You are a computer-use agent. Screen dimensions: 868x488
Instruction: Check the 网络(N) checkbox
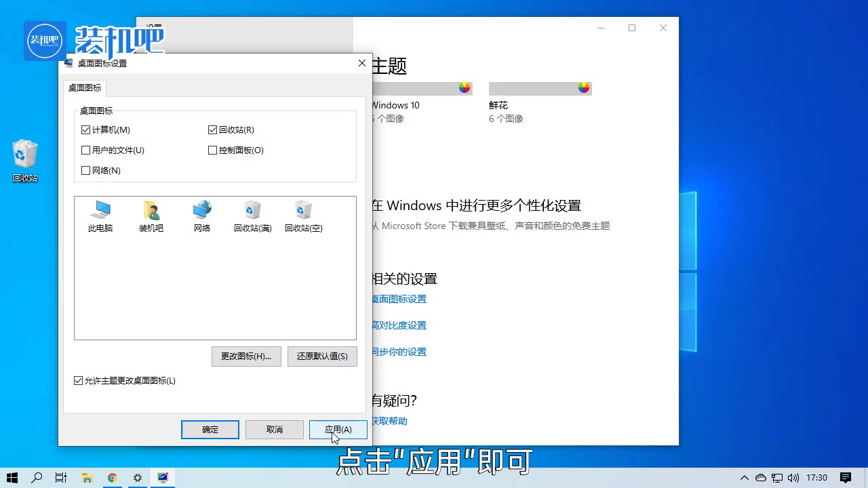[85, 171]
